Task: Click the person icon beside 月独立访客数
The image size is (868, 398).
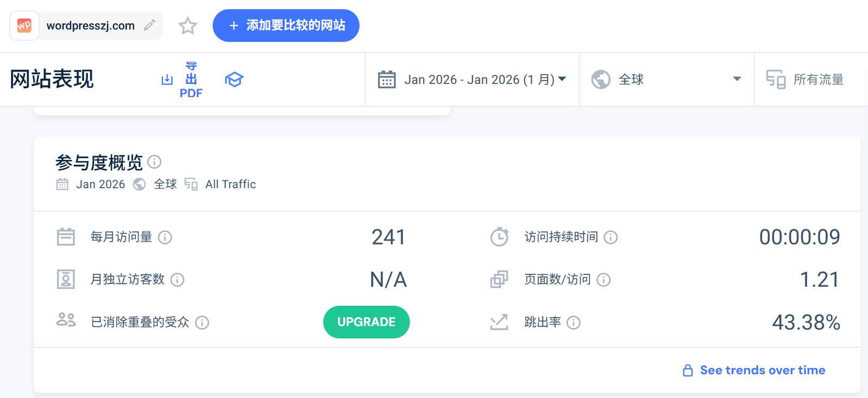Action: click(66, 279)
